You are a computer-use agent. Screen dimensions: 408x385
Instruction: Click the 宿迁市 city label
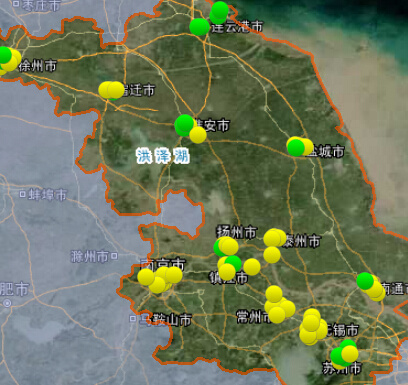tap(138, 90)
